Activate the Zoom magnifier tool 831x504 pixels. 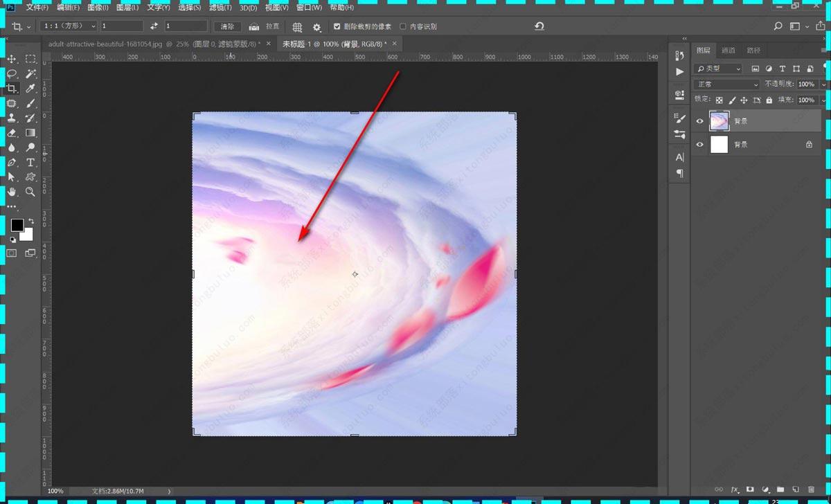point(30,192)
